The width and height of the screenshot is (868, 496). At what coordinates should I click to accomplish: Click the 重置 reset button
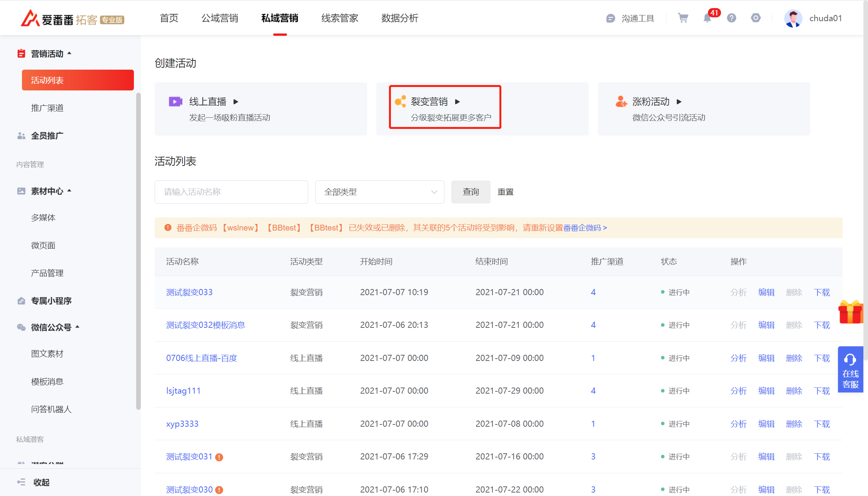[x=506, y=192]
